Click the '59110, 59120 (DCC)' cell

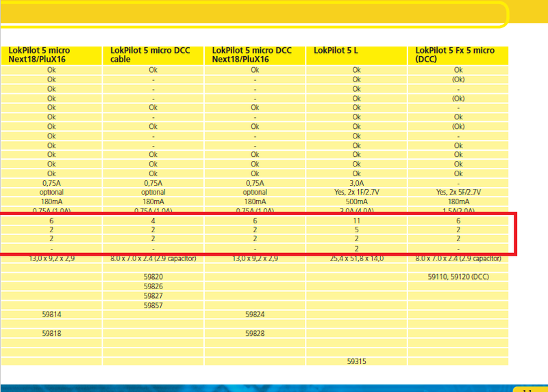point(458,277)
